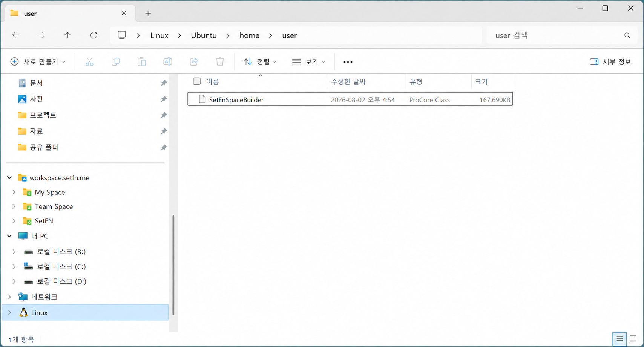Click the Cut scissors icon
Screen dimensions: 644x347
89,62
